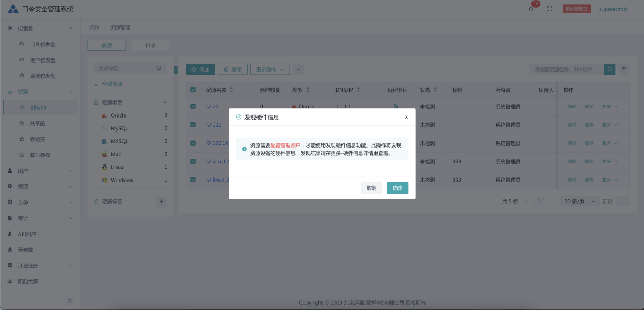Click the 搜索标签 search input field
Screen dimensions: 644x310
(124, 68)
